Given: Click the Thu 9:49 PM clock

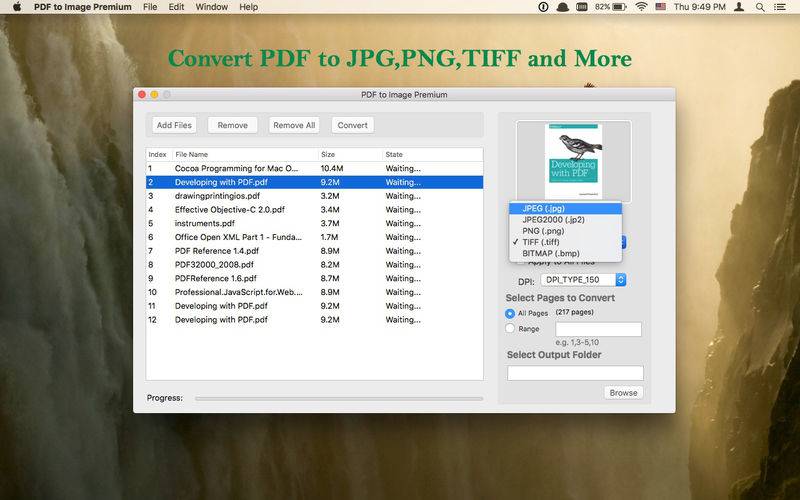Looking at the screenshot, I should click(x=699, y=7).
